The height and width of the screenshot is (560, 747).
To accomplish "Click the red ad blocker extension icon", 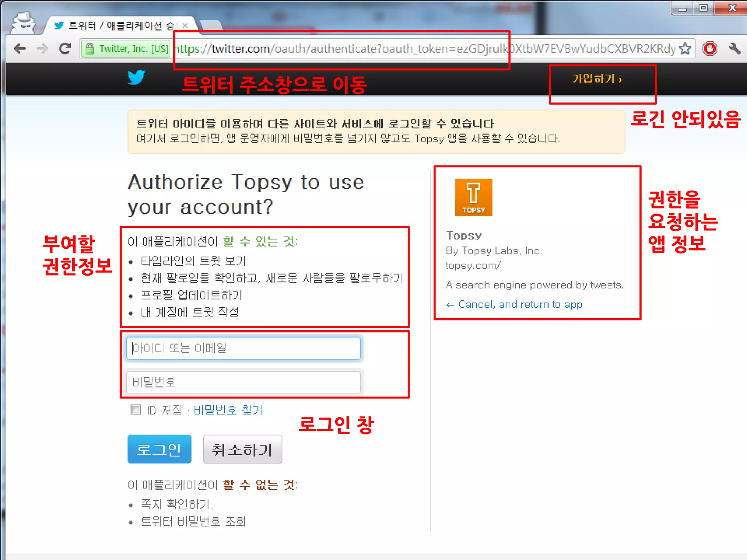I will tap(710, 48).
